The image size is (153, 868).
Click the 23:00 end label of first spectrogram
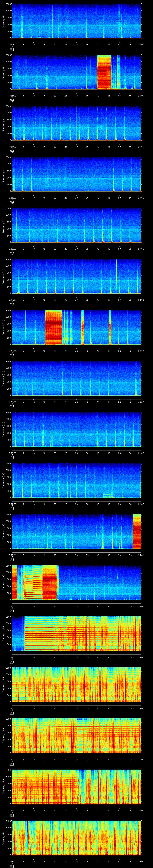click(x=141, y=44)
